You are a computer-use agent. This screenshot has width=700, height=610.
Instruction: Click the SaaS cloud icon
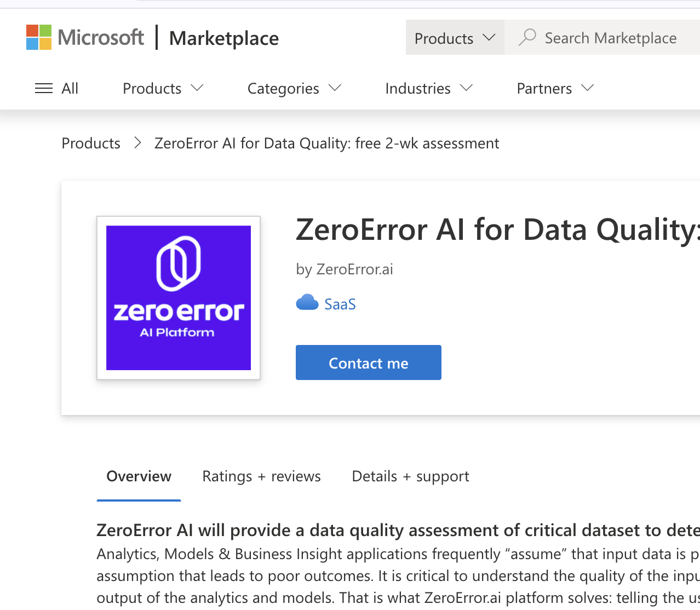tap(307, 302)
